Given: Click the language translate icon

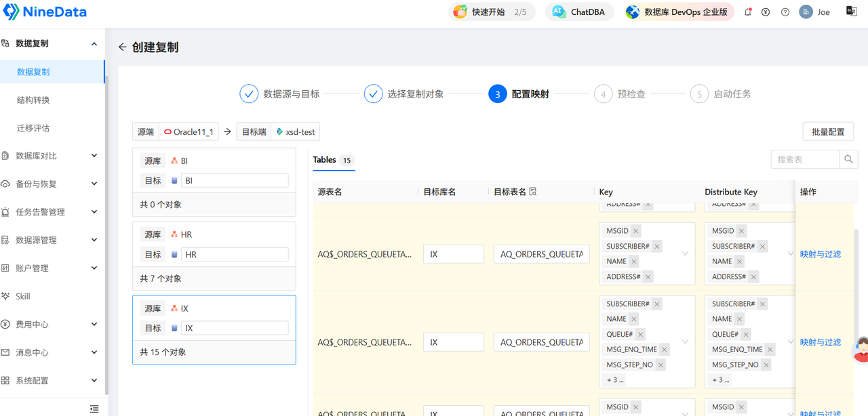Looking at the screenshot, I should tap(852, 12).
